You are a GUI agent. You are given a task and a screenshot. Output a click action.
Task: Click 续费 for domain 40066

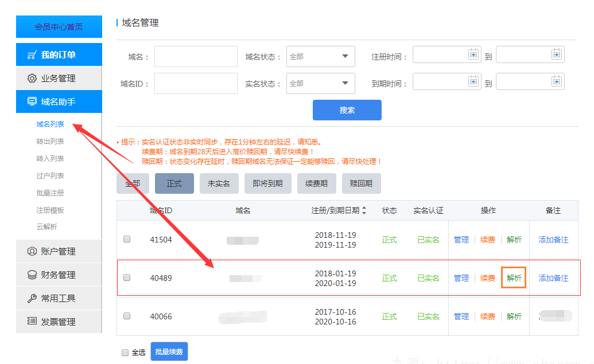coord(488,316)
